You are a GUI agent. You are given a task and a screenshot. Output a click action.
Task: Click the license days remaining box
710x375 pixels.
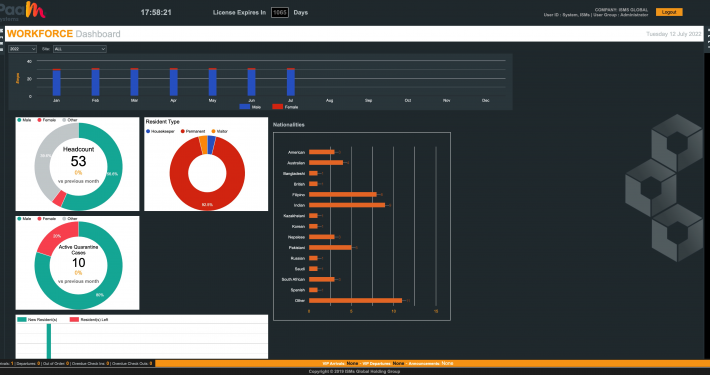click(280, 13)
